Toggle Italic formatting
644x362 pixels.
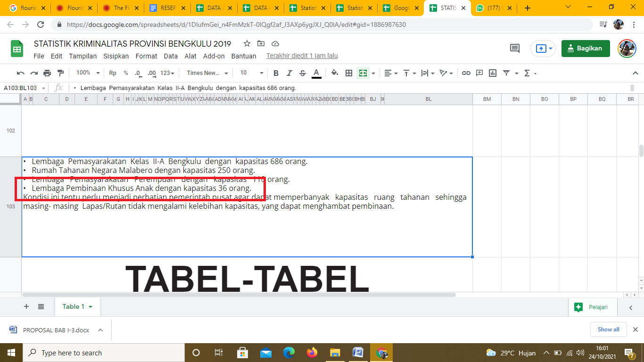coord(289,73)
